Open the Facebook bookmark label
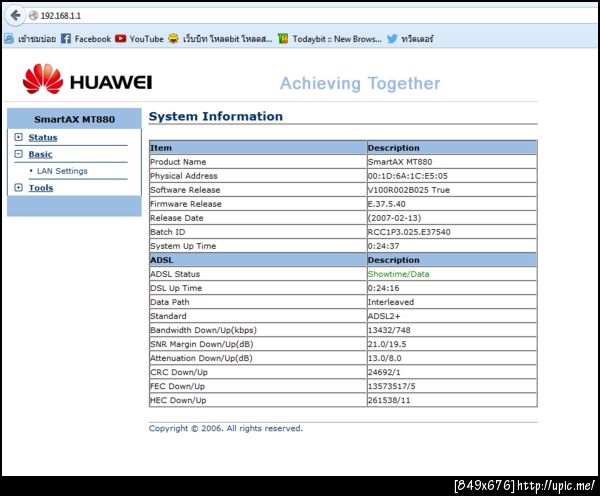Screen dimensions: 600x496 (93, 39)
